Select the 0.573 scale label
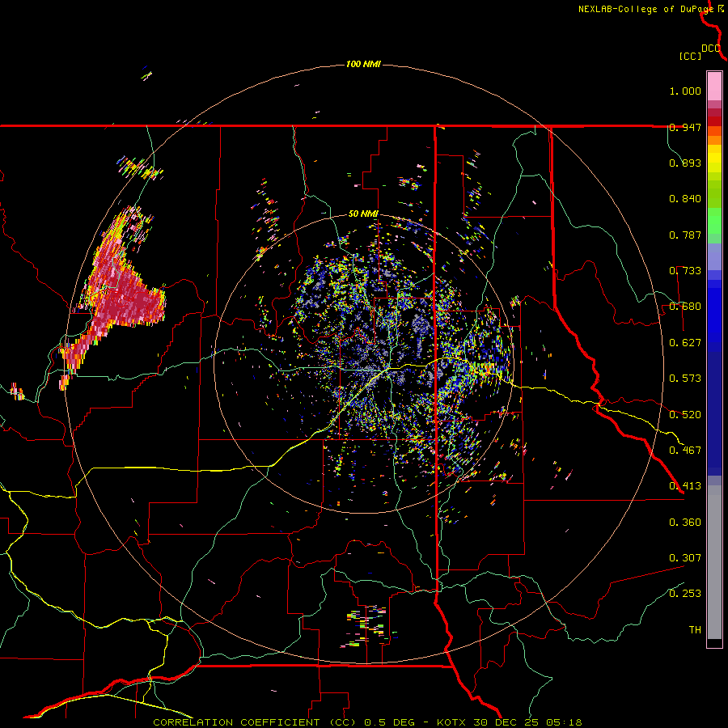728x728 pixels. (685, 379)
